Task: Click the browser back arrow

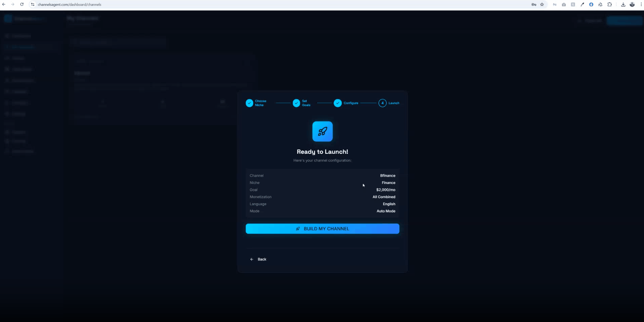Action: pos(4,5)
